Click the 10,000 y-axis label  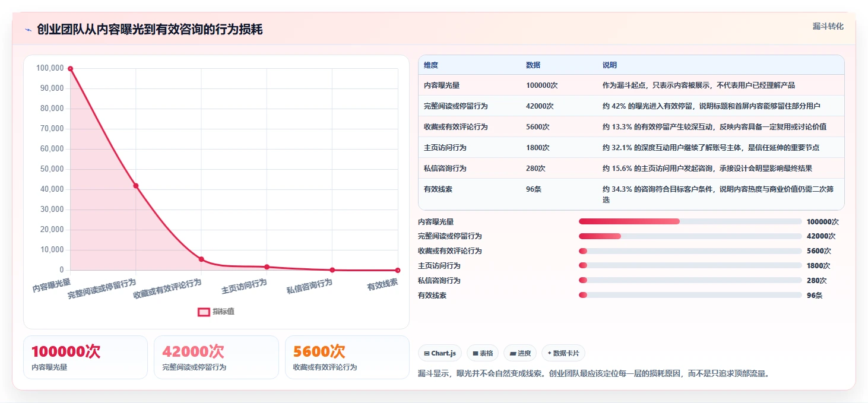(52, 250)
